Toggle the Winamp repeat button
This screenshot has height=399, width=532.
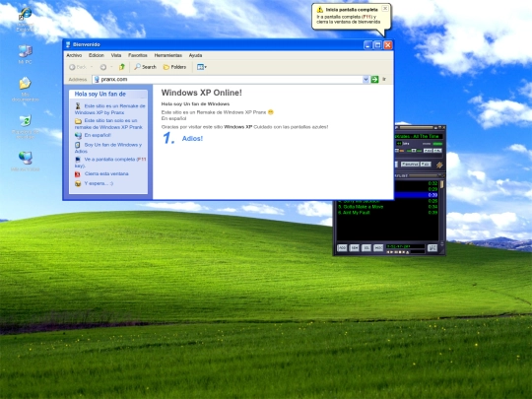[426, 165]
